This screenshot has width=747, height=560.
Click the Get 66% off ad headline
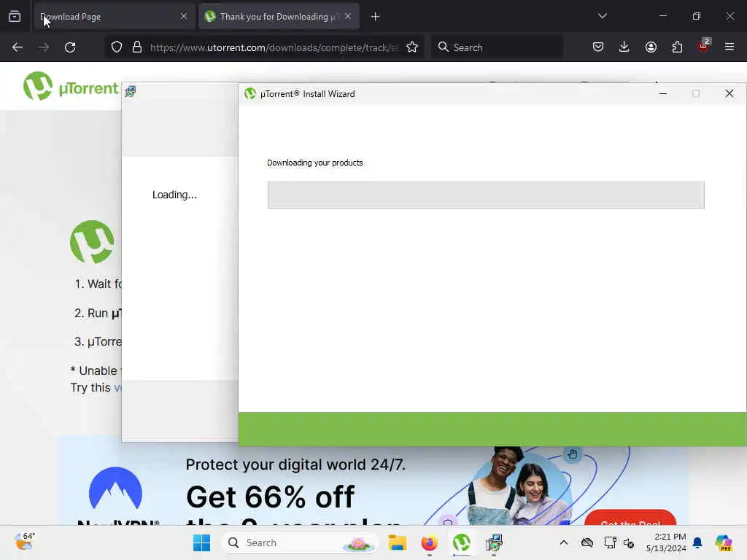270,497
